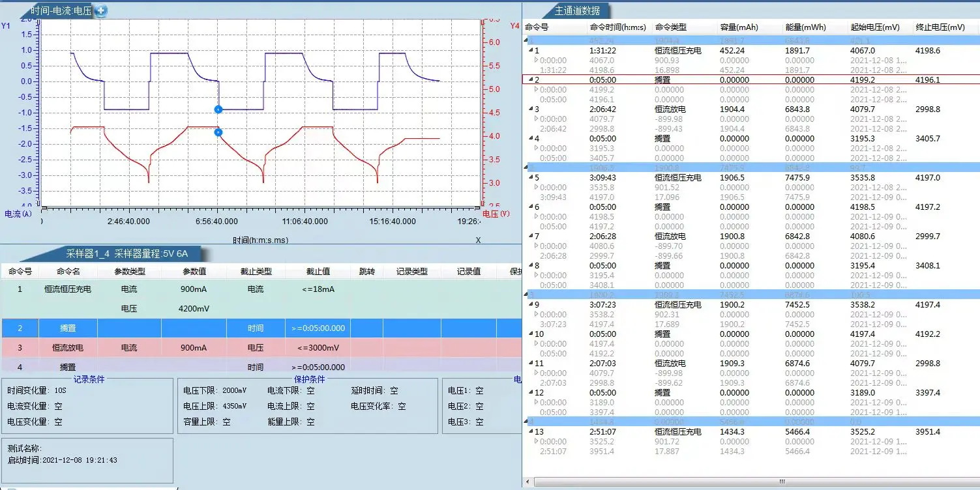Select the blue marker on the current curve
Image resolution: width=980 pixels, height=490 pixels.
[218, 132]
